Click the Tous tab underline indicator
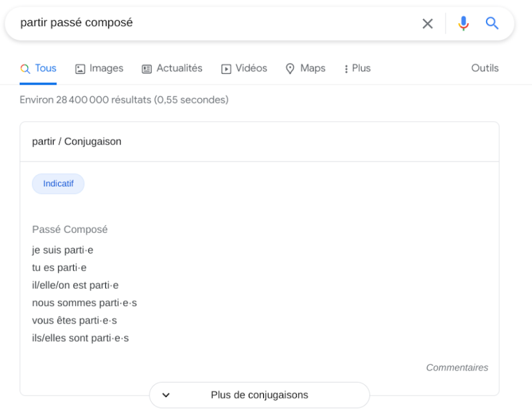The width and height of the screenshot is (532, 420). click(x=38, y=83)
